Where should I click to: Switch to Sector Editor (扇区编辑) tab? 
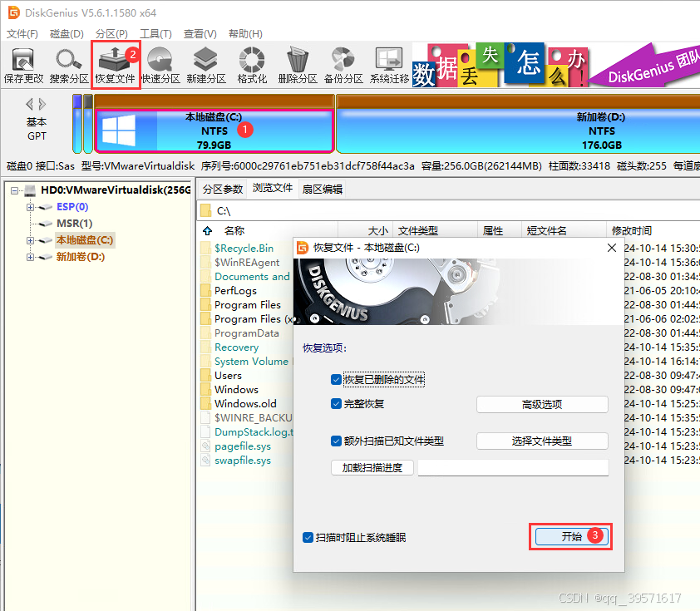click(x=323, y=190)
